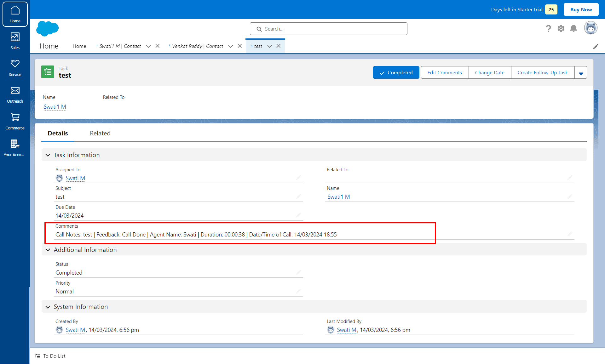
Task: Collapse the Additional Information section
Action: pos(48,250)
